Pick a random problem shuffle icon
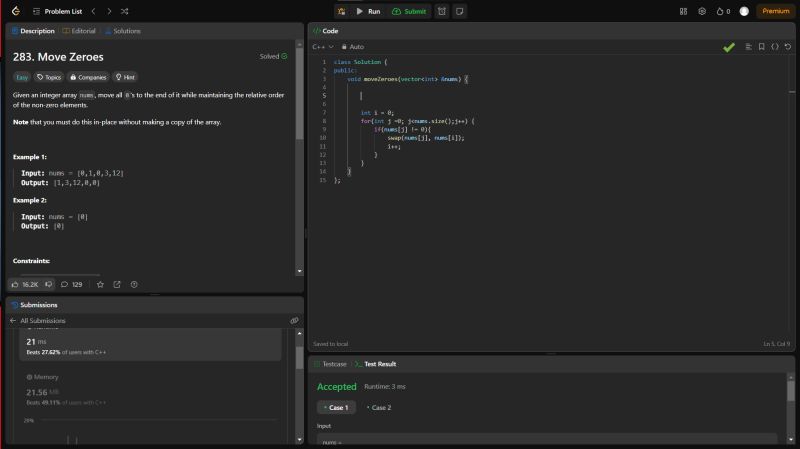 (124, 11)
